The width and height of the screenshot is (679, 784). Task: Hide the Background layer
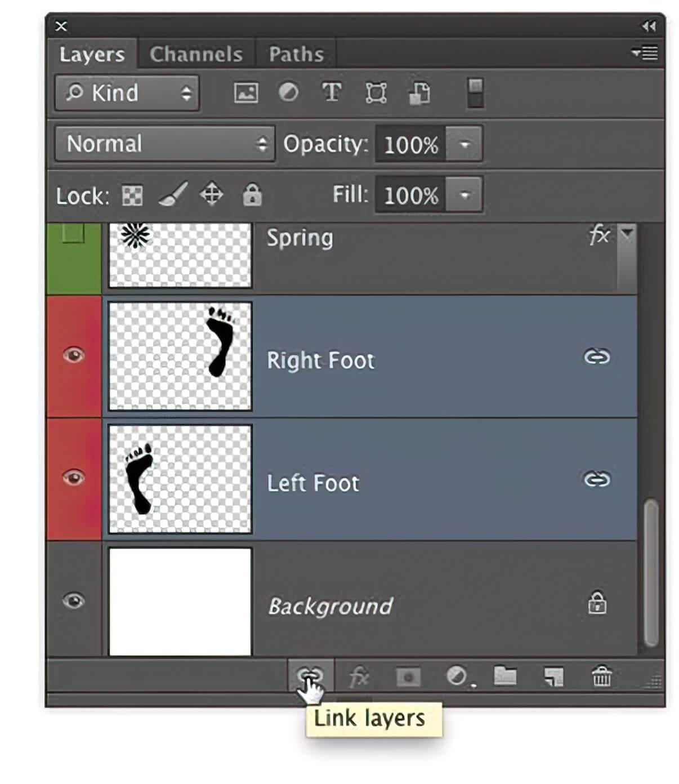(x=74, y=601)
